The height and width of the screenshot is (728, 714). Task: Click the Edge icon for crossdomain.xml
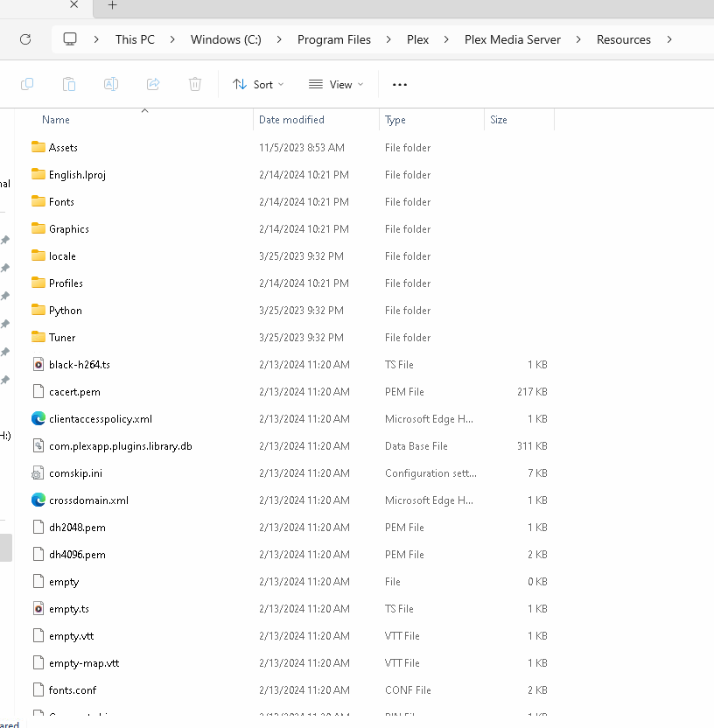[38, 500]
